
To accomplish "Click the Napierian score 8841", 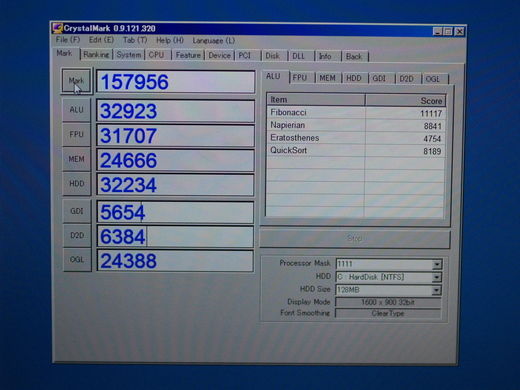I will click(433, 126).
